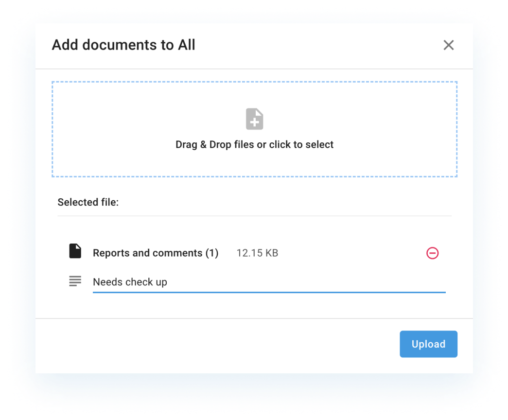Click the paper icon beside Reports and comments
The width and height of the screenshot is (508, 420).
point(75,251)
